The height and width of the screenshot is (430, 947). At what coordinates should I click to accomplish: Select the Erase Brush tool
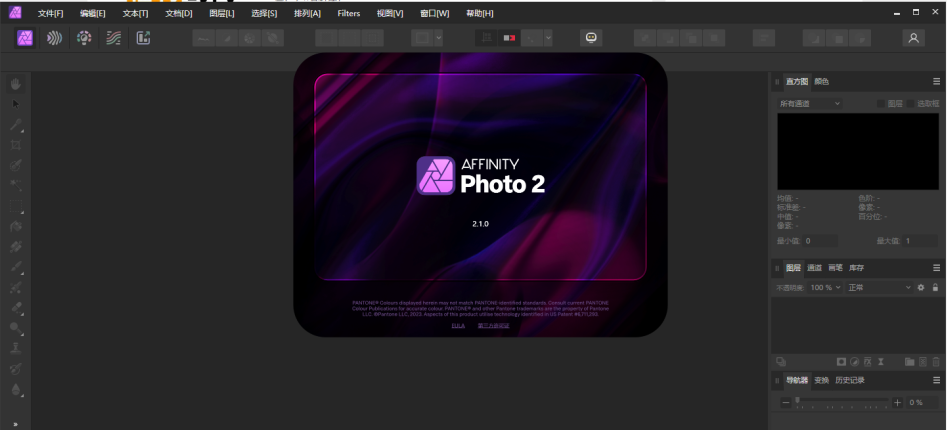tap(16, 307)
